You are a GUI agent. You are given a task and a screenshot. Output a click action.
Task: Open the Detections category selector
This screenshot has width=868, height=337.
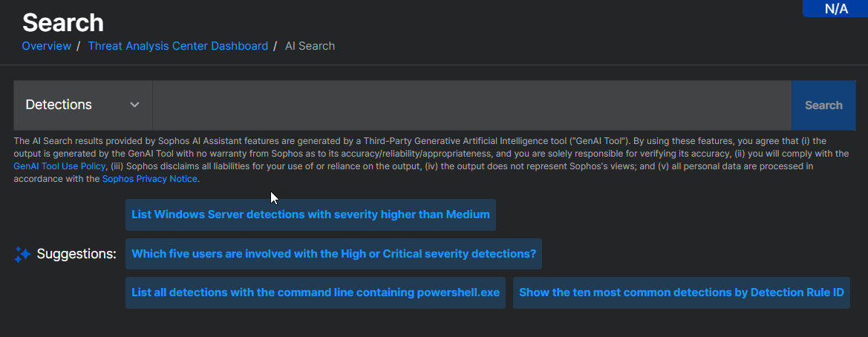pos(82,105)
